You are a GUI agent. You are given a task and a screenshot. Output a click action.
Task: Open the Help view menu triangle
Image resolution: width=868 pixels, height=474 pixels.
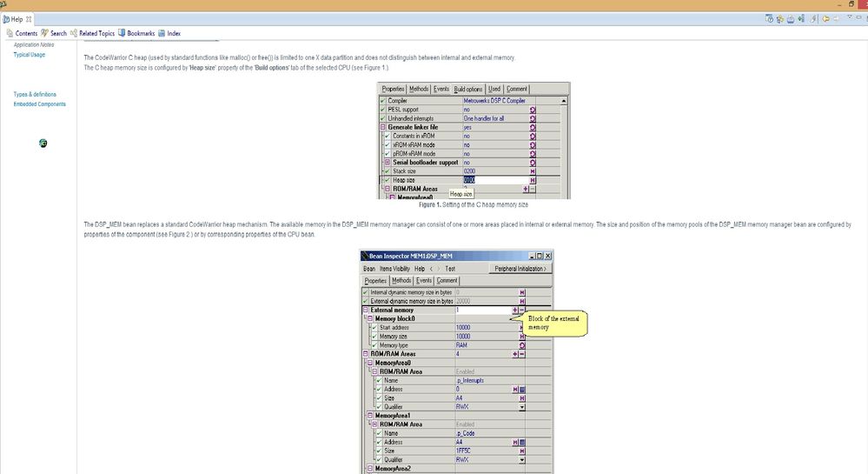850,17
